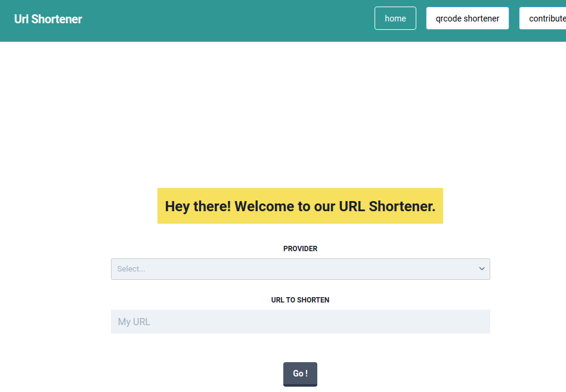Choose a provider from the Select combo box
Screen dimensions: 566x392
[300, 269]
